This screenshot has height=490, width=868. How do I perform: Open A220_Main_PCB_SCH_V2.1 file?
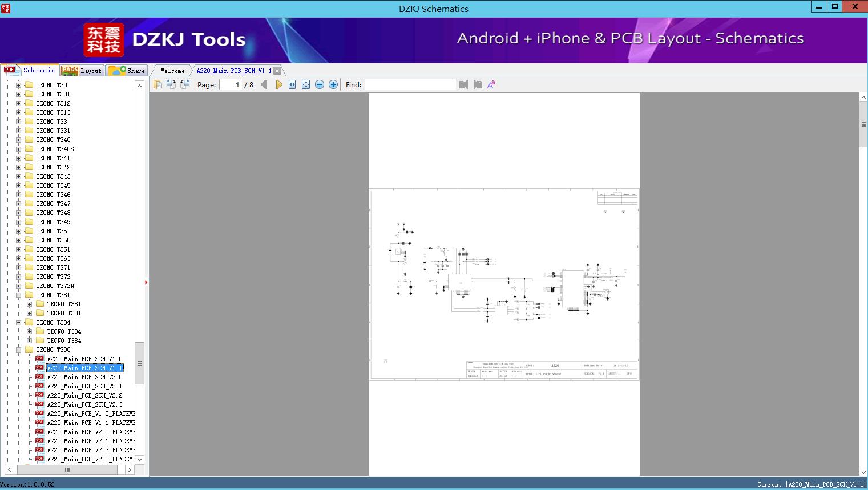click(84, 386)
